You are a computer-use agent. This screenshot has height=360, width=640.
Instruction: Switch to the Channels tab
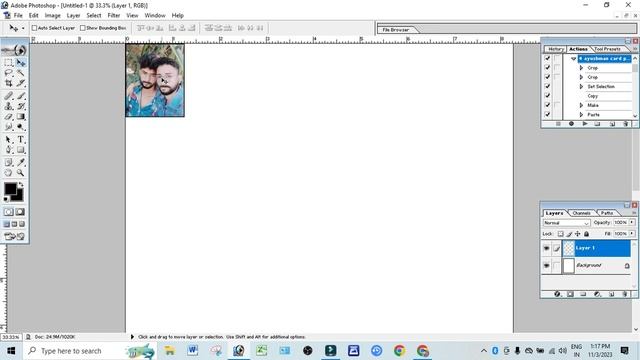tap(581, 213)
